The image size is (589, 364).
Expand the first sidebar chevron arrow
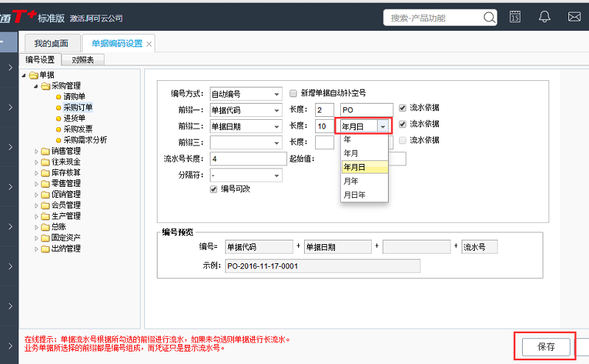[x=10, y=68]
